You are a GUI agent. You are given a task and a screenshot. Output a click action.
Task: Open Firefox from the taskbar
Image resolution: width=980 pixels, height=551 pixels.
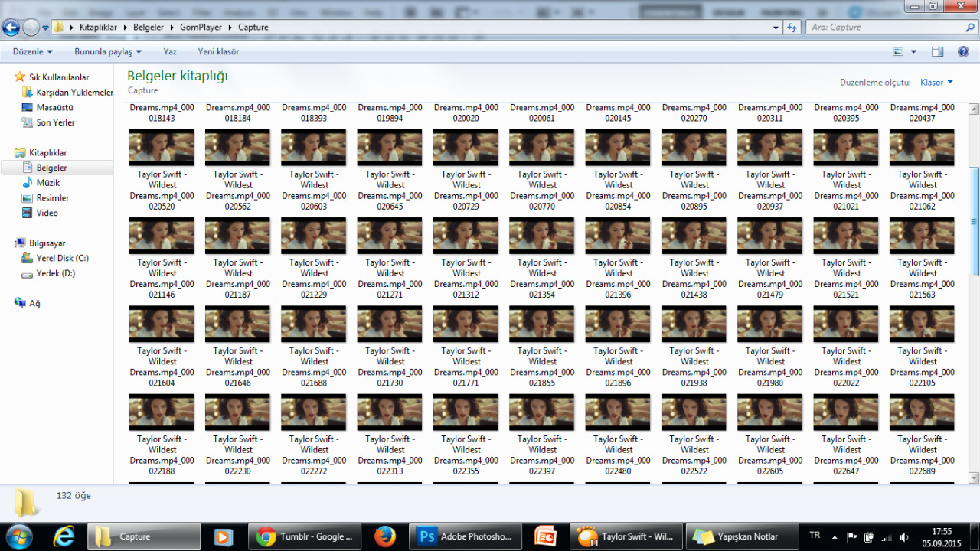coord(385,536)
